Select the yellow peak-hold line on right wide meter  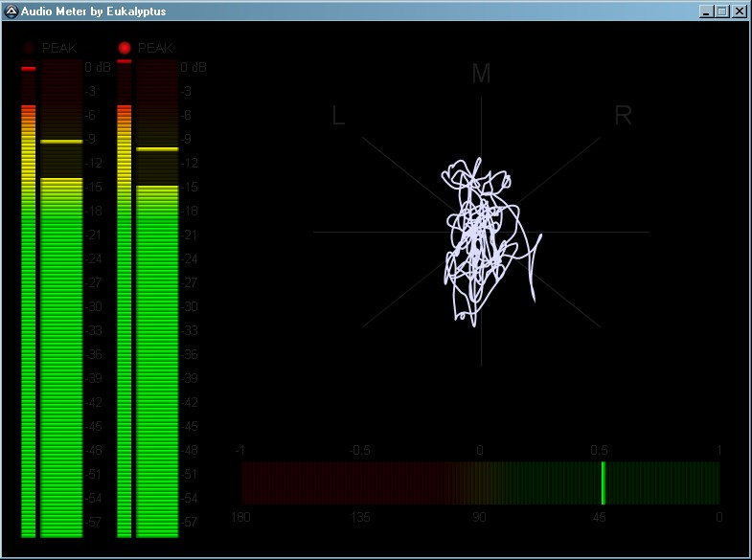(x=157, y=149)
